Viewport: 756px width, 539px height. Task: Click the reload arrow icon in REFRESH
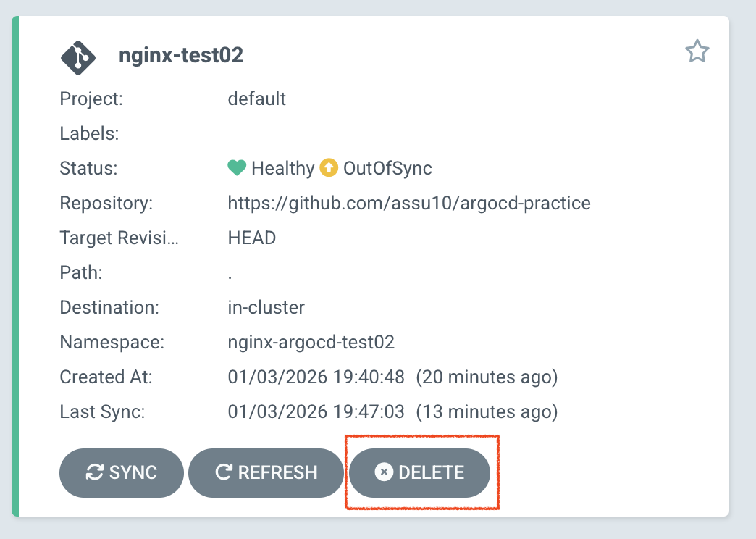pyautogui.click(x=223, y=473)
